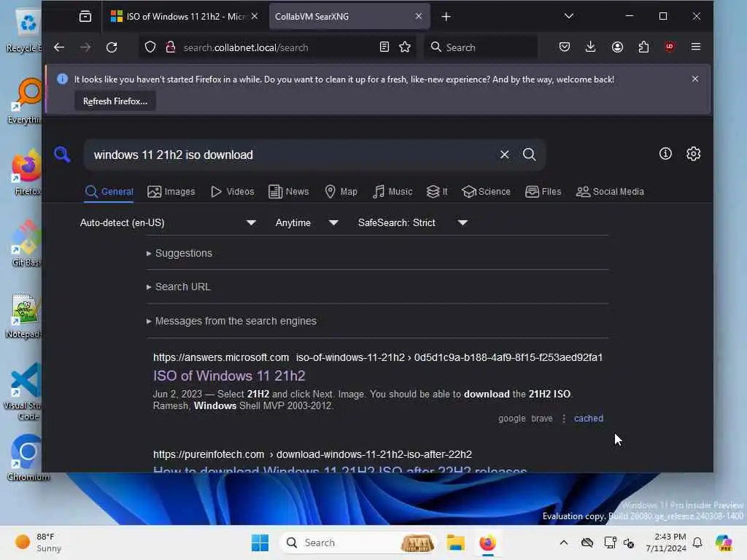Switch to Social Media search category
747x560 pixels.
[x=609, y=192]
